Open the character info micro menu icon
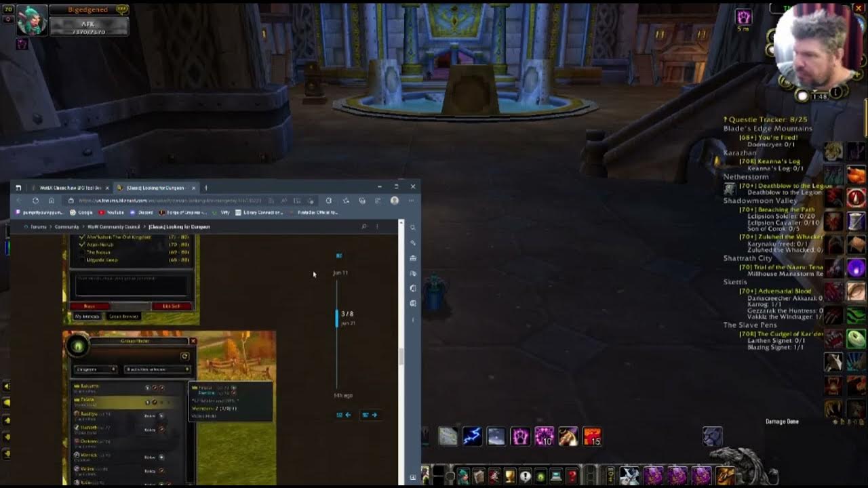 [462, 476]
